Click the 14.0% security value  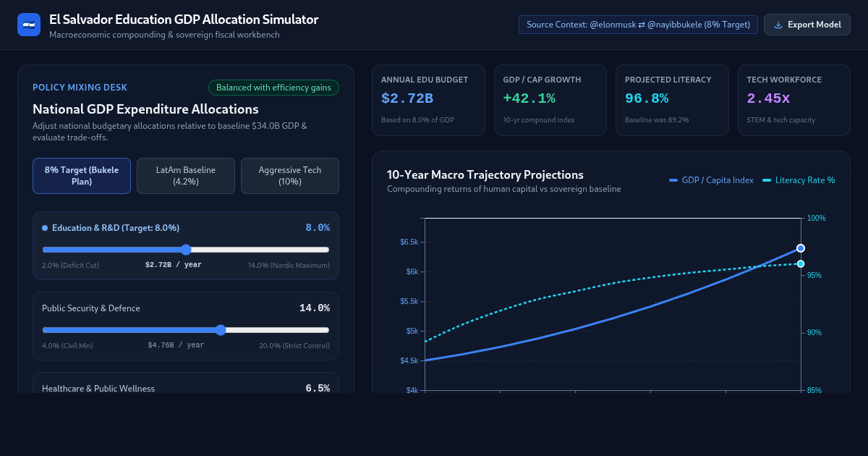tap(315, 308)
